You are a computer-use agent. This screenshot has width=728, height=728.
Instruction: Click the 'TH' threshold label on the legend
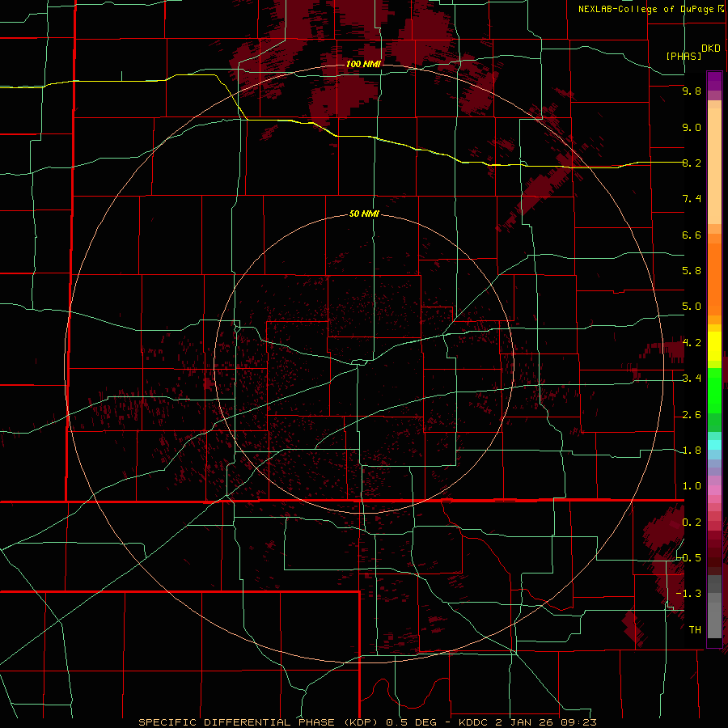695,630
